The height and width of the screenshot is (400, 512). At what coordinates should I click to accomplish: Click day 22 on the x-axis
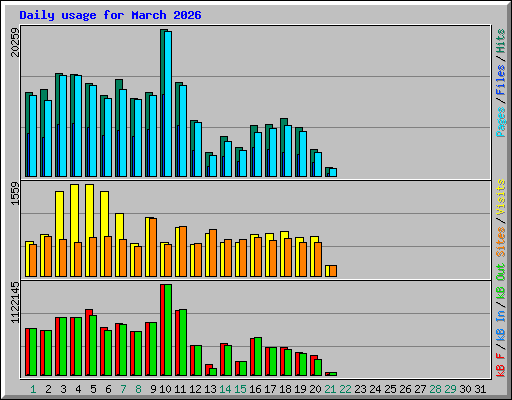tap(345, 389)
